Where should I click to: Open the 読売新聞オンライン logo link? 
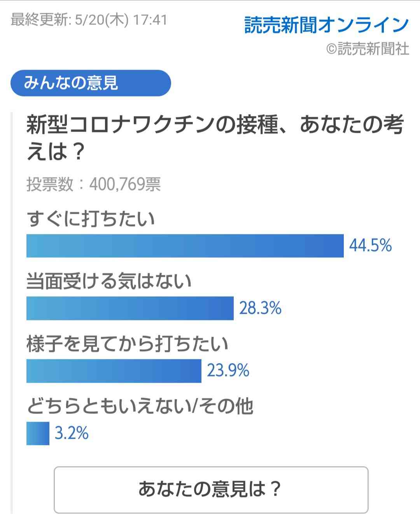coord(327,25)
